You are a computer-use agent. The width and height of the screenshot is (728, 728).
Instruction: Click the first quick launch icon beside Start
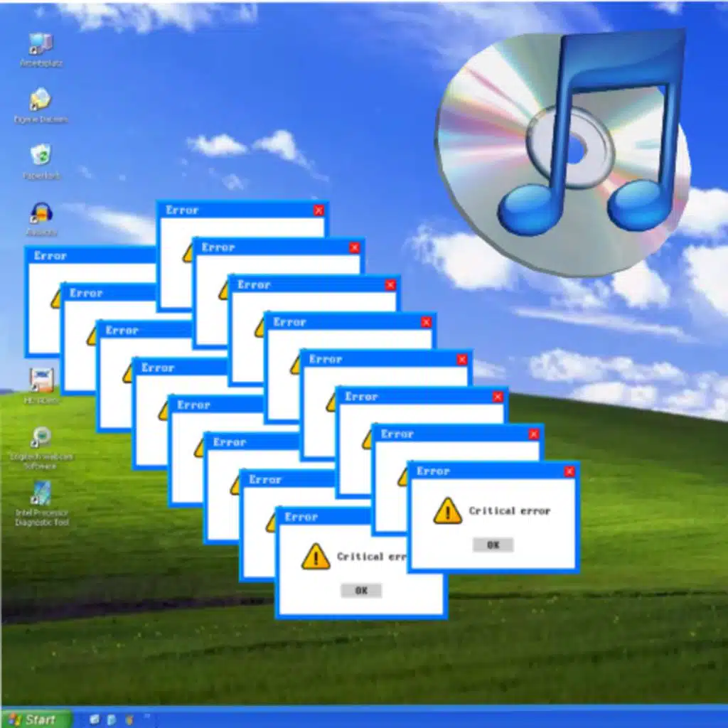(95, 719)
